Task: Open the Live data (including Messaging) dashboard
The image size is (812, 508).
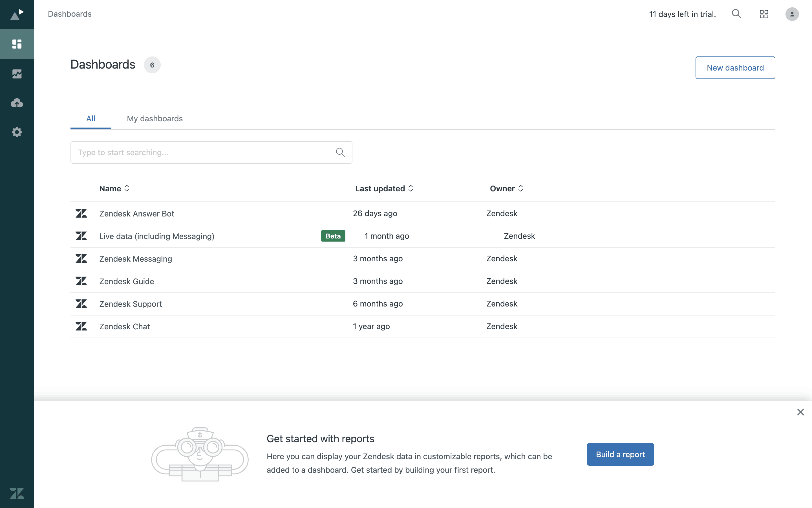Action: click(x=157, y=236)
